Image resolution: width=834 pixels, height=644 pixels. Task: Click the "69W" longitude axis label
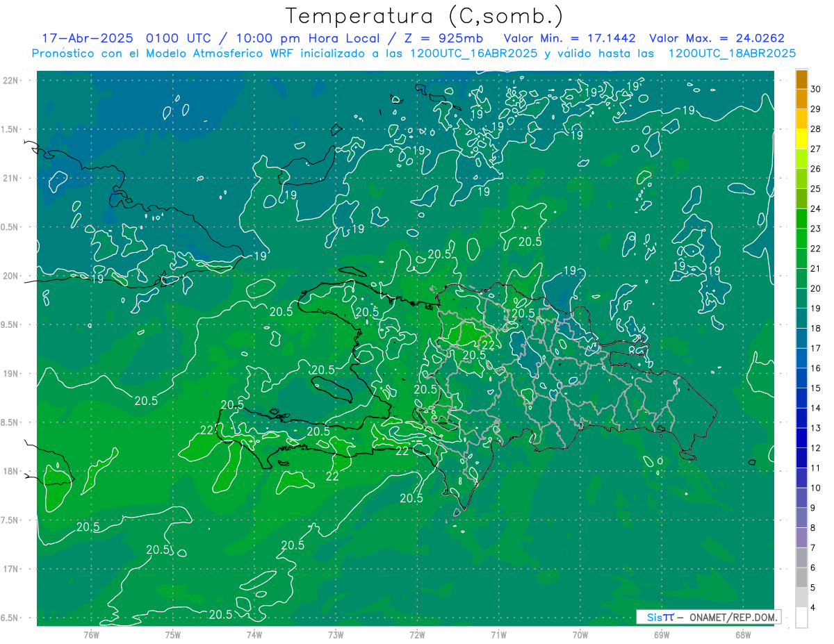tap(662, 635)
